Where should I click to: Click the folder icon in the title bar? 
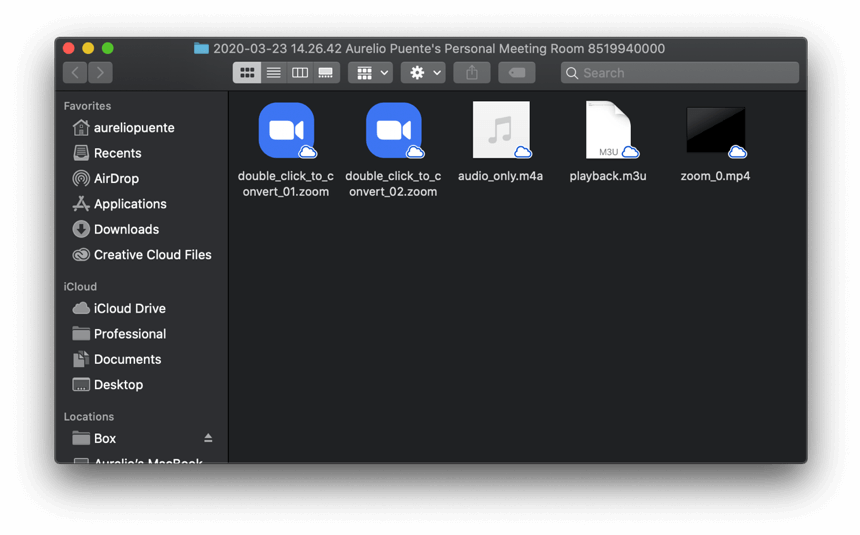[201, 48]
